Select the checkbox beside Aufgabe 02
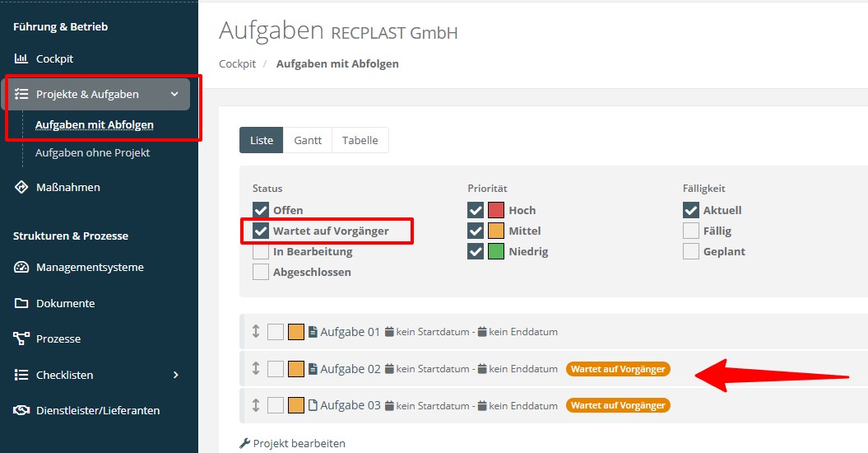This screenshot has height=453, width=868. pyautogui.click(x=276, y=369)
